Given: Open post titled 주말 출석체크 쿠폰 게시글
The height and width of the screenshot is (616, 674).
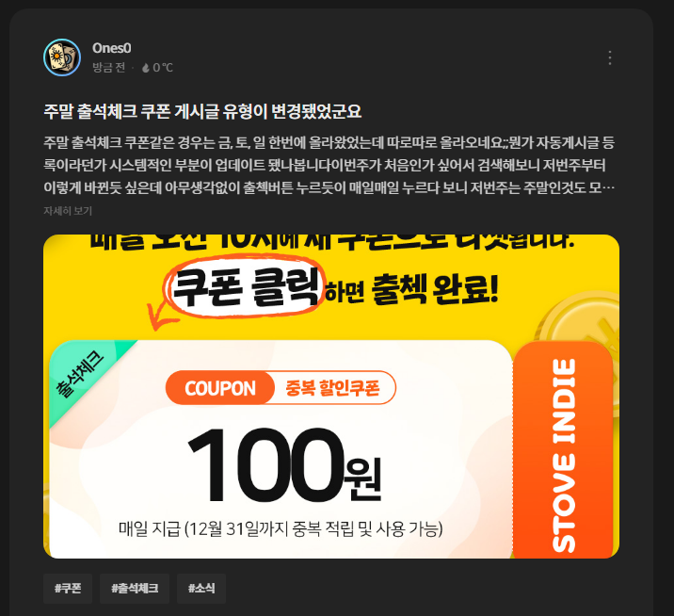Looking at the screenshot, I should click(202, 111).
